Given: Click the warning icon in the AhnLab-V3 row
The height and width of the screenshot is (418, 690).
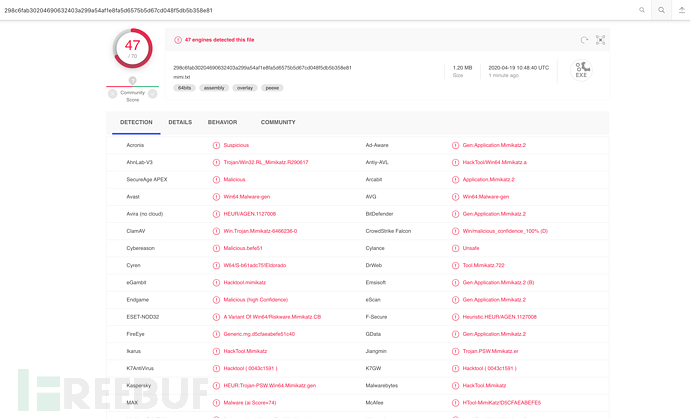Looking at the screenshot, I should coord(216,162).
